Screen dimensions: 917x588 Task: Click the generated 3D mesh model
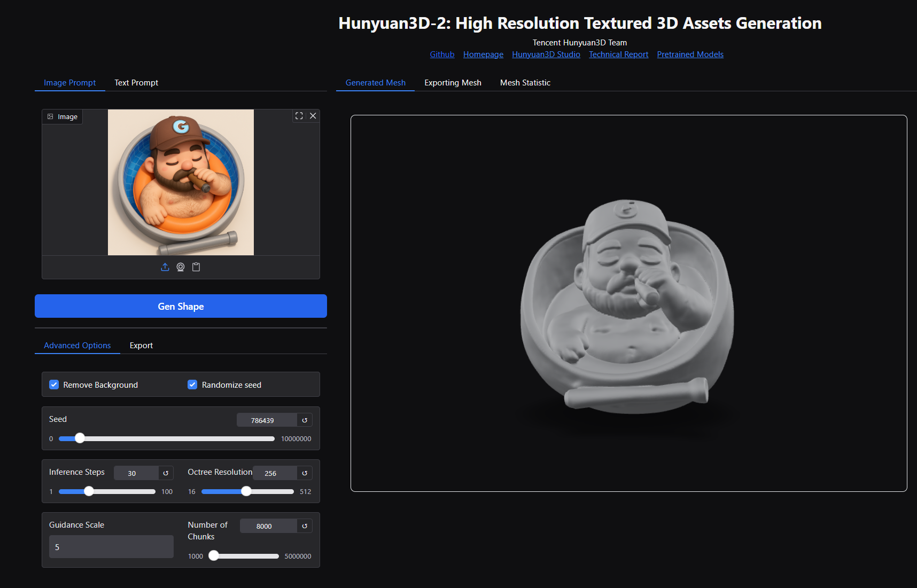(627, 307)
